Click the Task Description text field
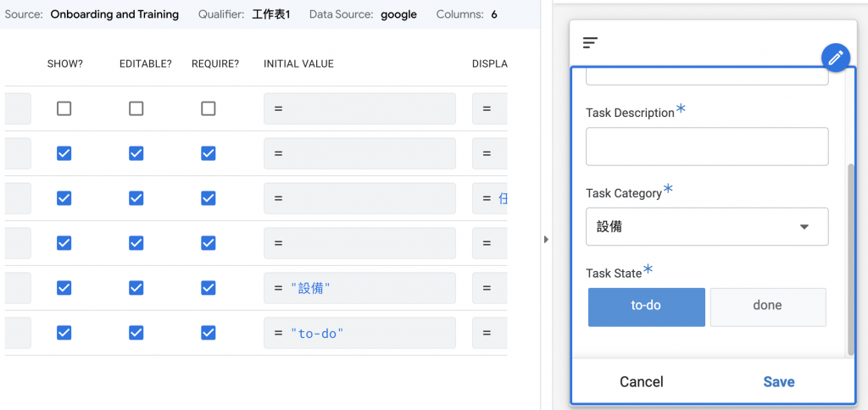Image resolution: width=868 pixels, height=410 pixels. pyautogui.click(x=707, y=147)
